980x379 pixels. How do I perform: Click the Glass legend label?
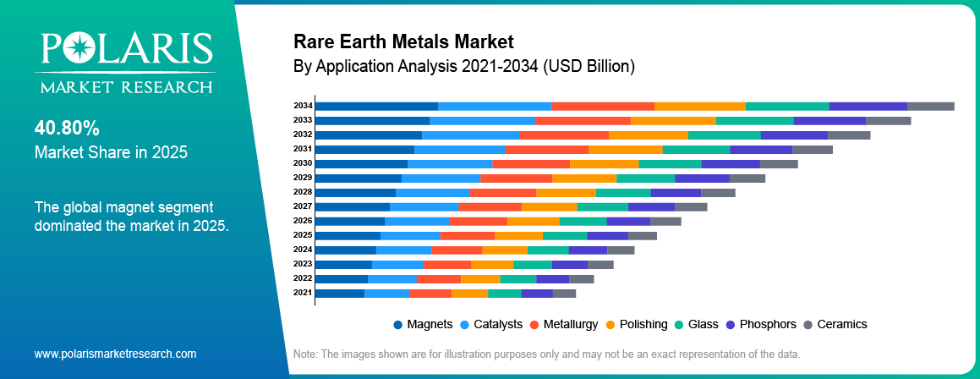point(704,325)
